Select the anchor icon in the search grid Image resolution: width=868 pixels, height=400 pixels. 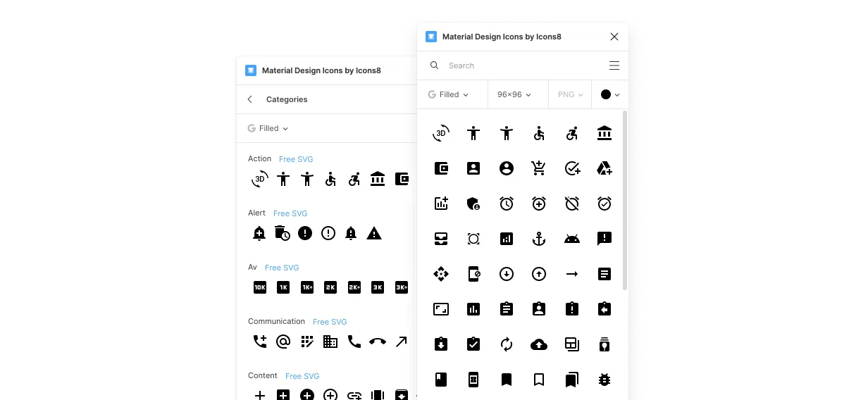click(x=539, y=239)
